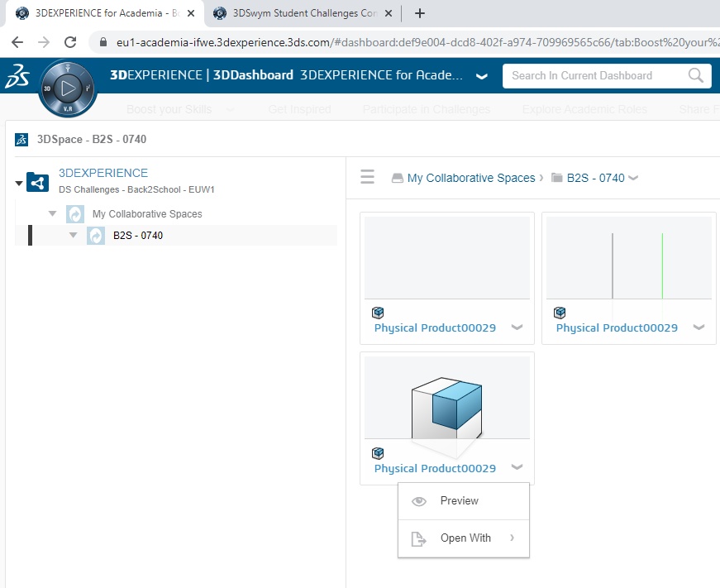
Task: Select Preview from the context menu
Action: (x=463, y=501)
